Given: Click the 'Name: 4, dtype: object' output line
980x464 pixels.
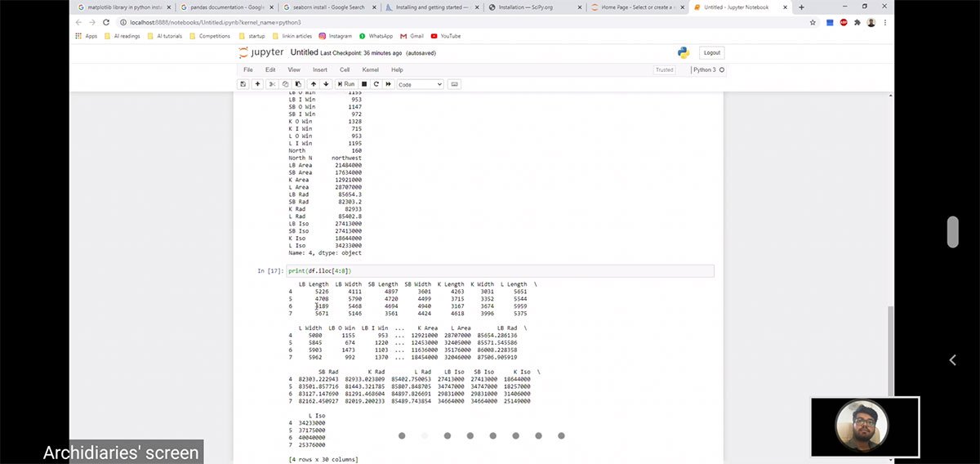Looking at the screenshot, I should (325, 253).
